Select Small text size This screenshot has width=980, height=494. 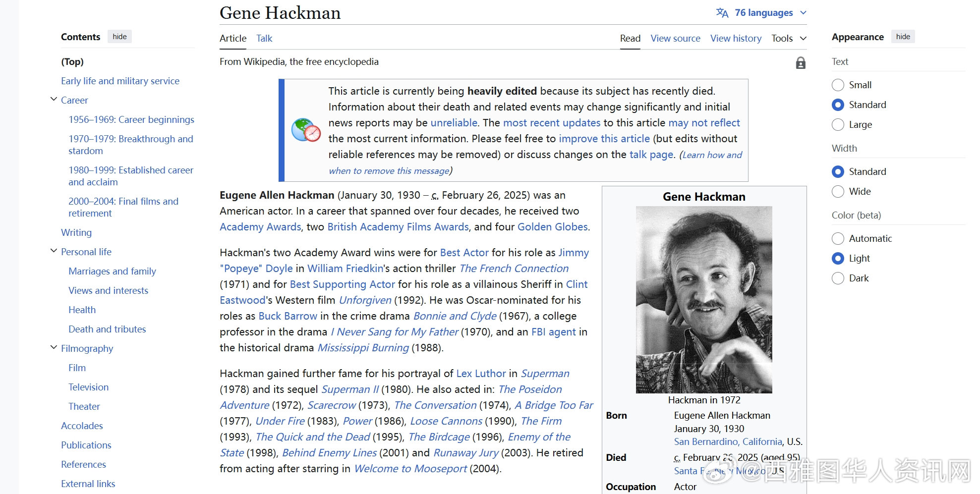pos(838,85)
